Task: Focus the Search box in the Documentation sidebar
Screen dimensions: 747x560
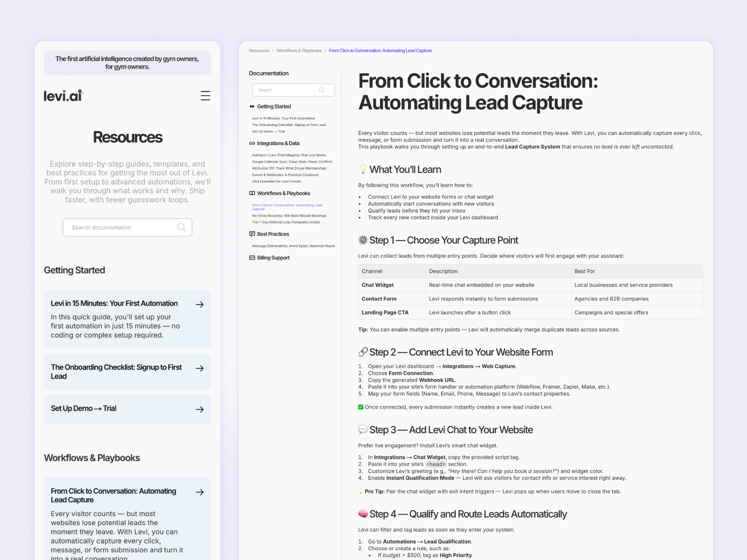Action: tap(294, 90)
